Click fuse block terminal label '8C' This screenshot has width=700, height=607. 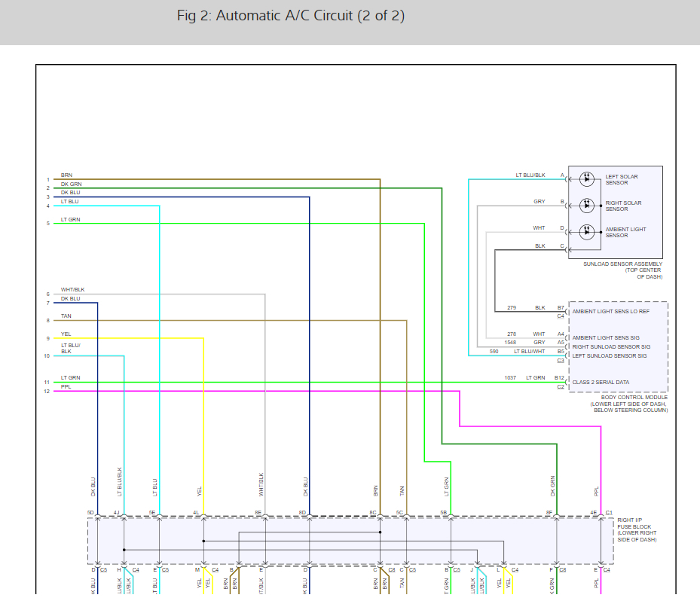coord(373,513)
